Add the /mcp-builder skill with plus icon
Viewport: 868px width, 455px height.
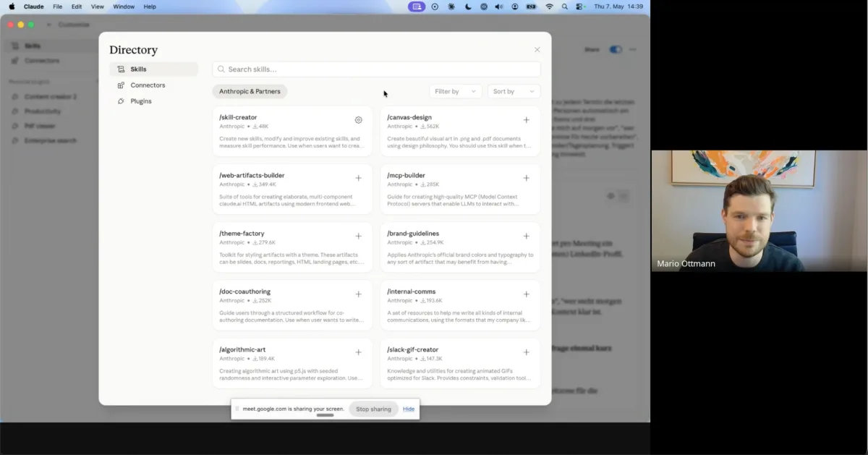click(526, 178)
